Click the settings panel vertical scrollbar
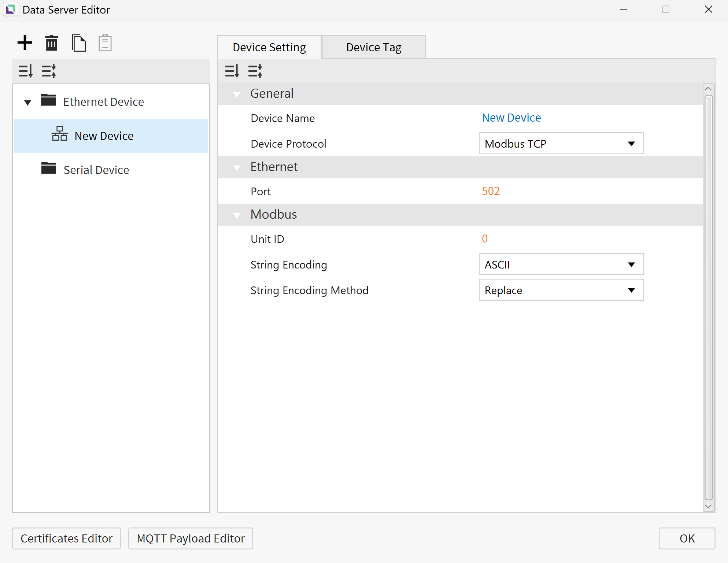The height and width of the screenshot is (563, 728). pos(709,297)
